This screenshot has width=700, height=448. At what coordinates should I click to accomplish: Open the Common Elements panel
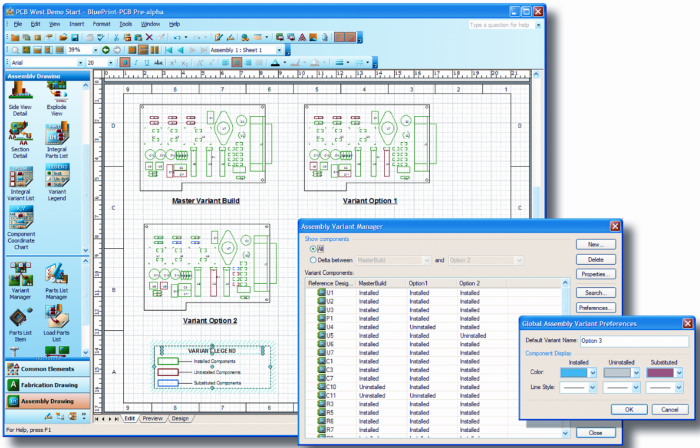48,369
